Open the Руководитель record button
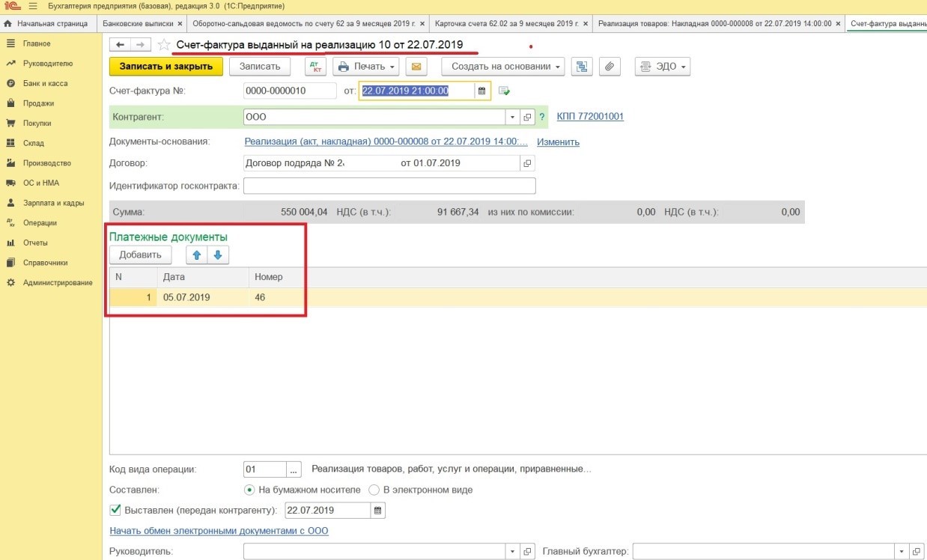Viewport: 927px width, 560px height. [527, 551]
